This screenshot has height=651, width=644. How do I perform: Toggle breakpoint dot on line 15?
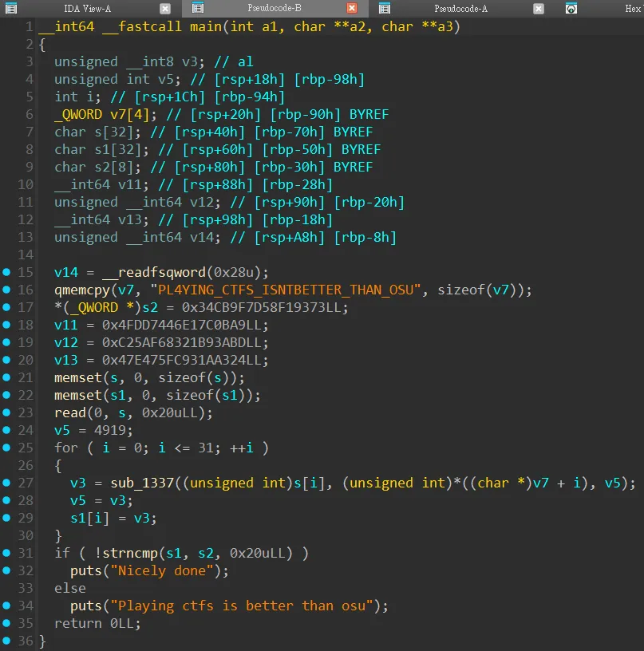7,273
